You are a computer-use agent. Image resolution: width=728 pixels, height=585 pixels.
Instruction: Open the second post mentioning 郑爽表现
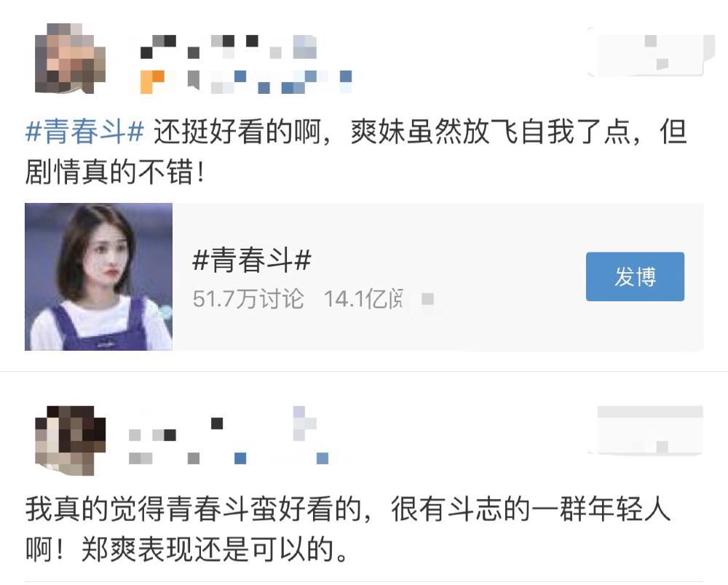[348, 529]
